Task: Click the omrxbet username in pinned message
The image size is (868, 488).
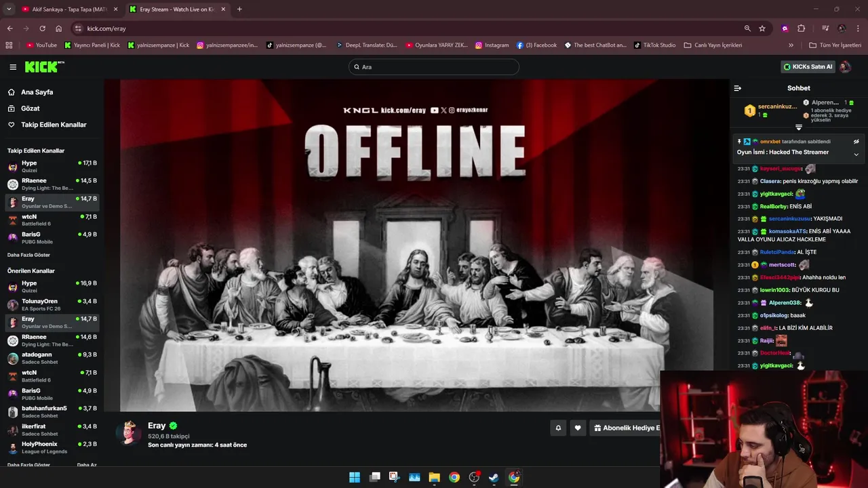Action: [770, 142]
